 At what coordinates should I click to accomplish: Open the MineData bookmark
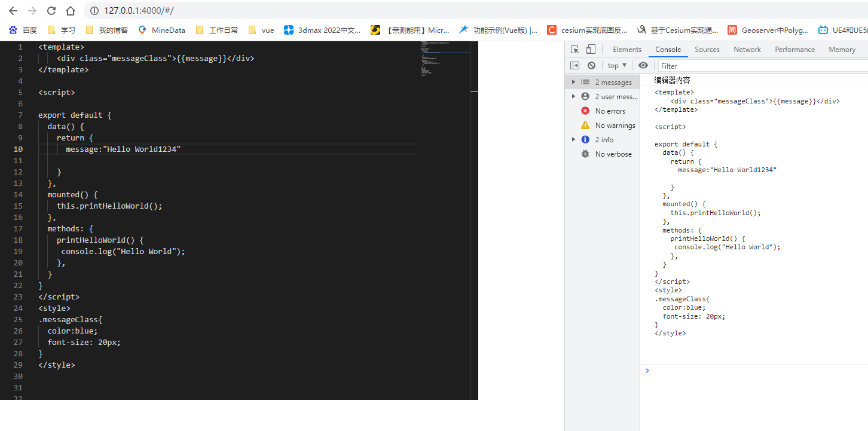[x=161, y=30]
